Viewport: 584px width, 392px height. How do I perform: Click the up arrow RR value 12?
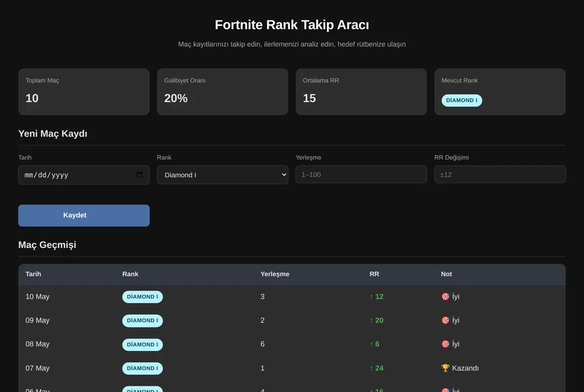(377, 297)
